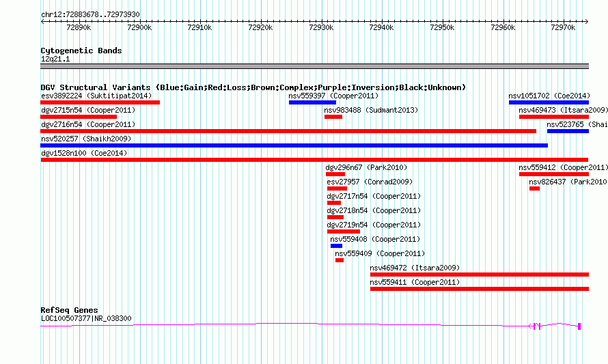Open dgv2719n54 (Cooper2011) label

374,225
